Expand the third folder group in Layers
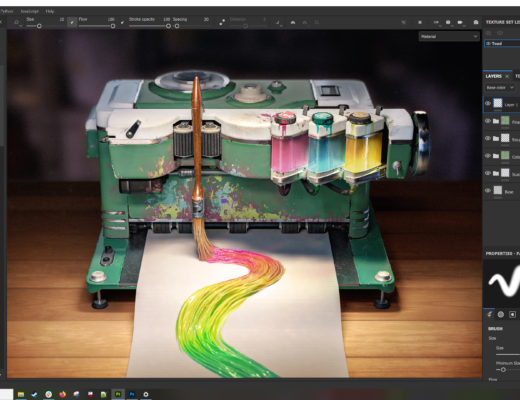This screenshot has height=400, width=520. 496,156
